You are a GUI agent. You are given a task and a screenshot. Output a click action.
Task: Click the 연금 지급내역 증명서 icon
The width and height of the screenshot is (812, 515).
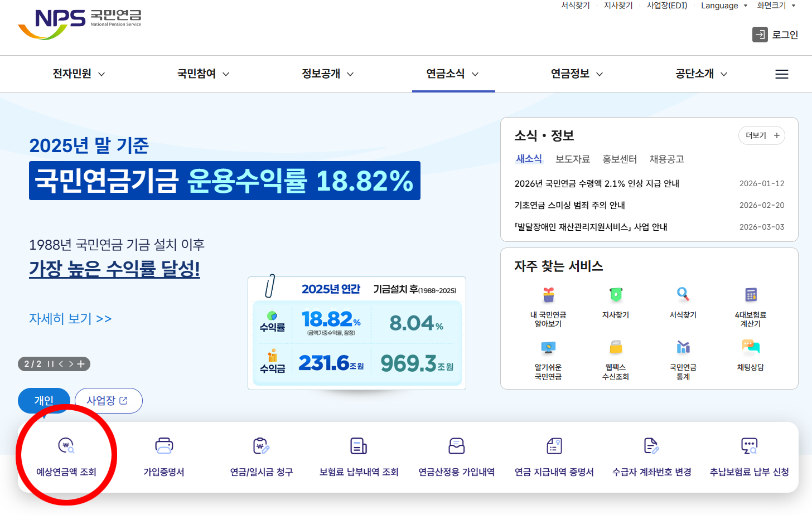coord(554,446)
